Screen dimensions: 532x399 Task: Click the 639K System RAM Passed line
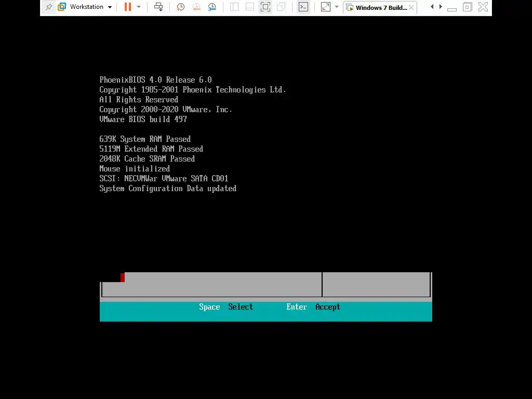[x=145, y=139]
